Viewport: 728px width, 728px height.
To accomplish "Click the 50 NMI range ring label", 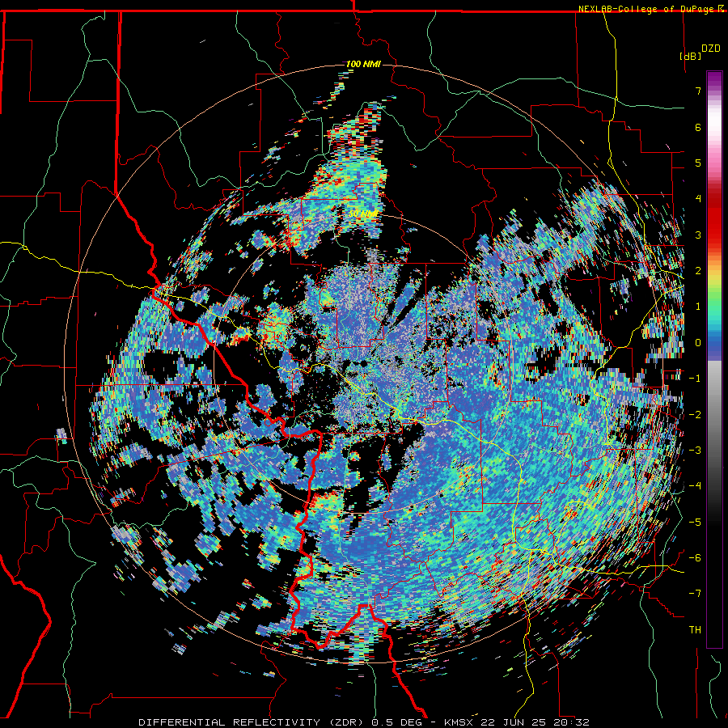I will [x=363, y=214].
